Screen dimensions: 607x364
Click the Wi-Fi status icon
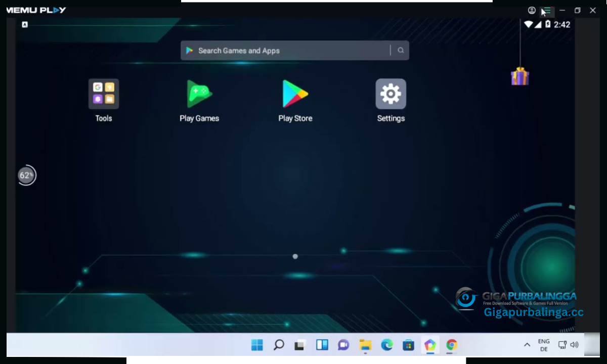click(x=529, y=24)
